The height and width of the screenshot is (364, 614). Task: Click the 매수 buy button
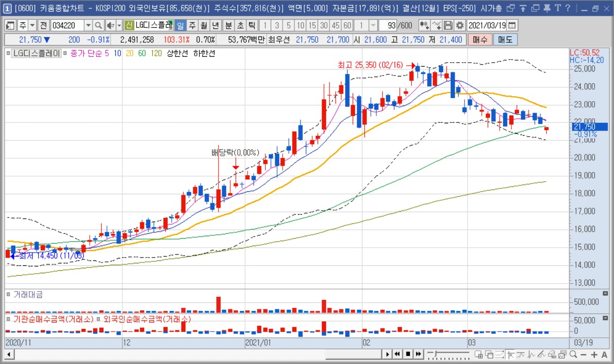click(480, 40)
